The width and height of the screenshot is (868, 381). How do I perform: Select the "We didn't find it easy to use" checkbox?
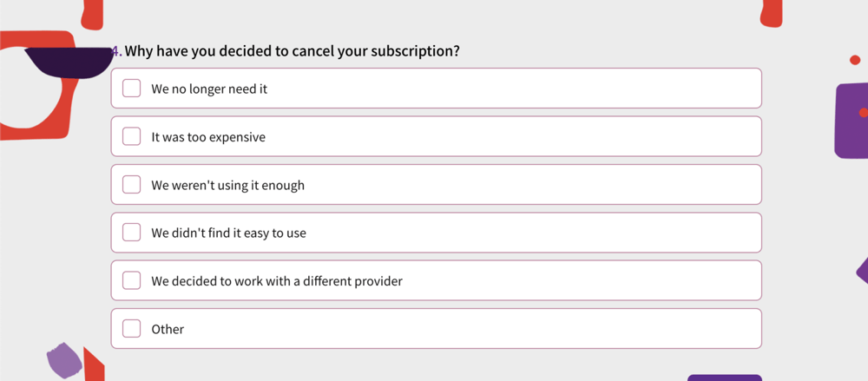132,233
